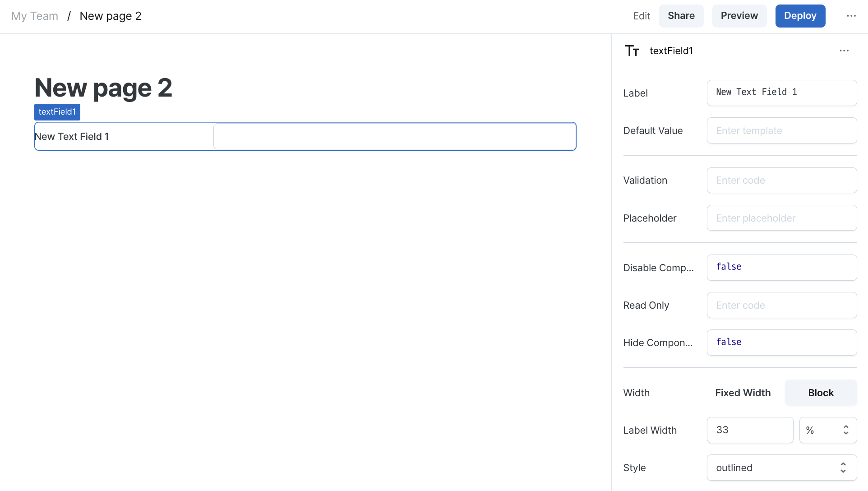
Task: Edit the Hide Component false value
Action: (x=781, y=343)
